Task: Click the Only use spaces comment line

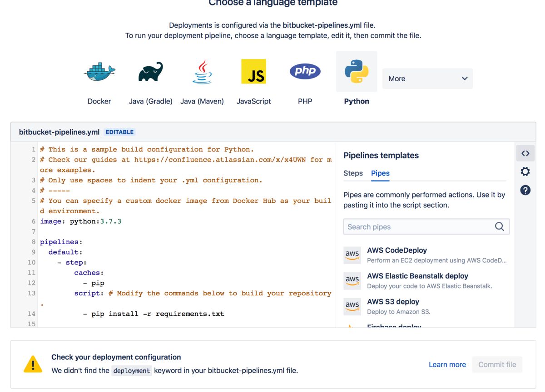Action: [x=151, y=180]
